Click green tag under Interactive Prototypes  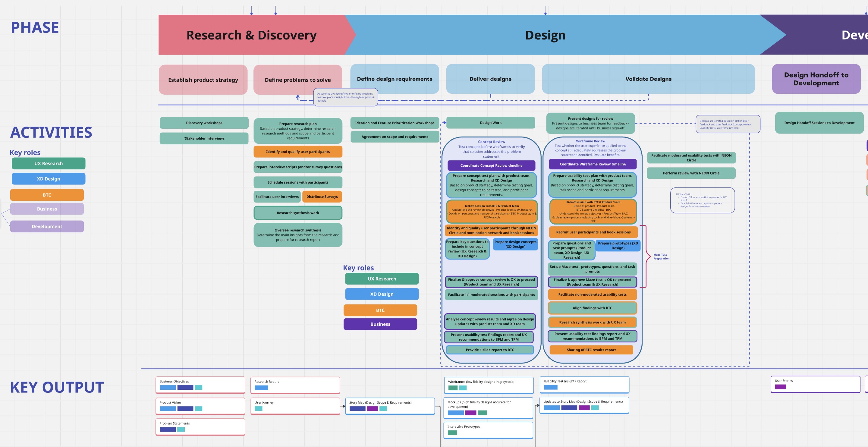(x=452, y=433)
